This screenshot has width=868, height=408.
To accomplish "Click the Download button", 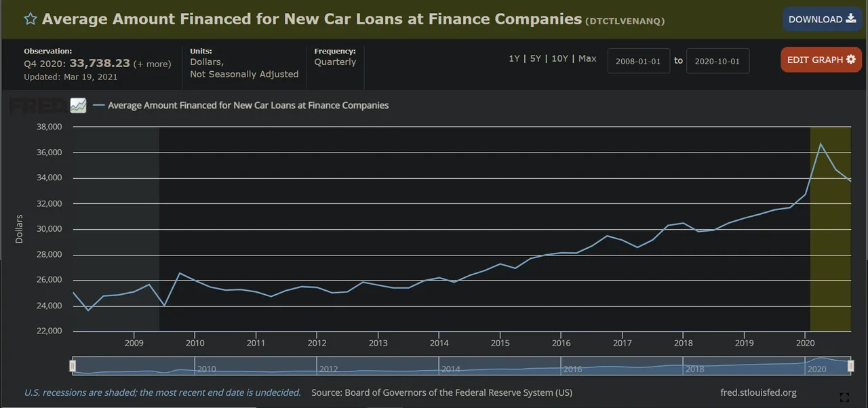I will [822, 19].
